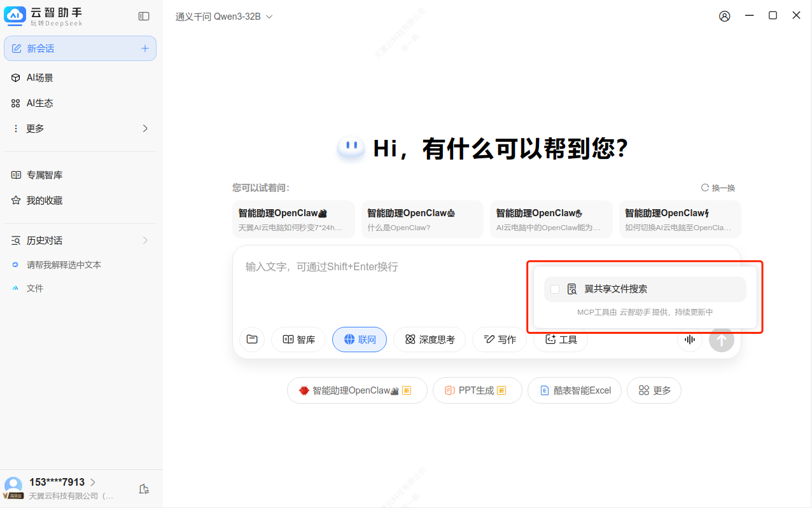Click the Excel icon in 酷表智能Excel
812x508 pixels.
(545, 390)
